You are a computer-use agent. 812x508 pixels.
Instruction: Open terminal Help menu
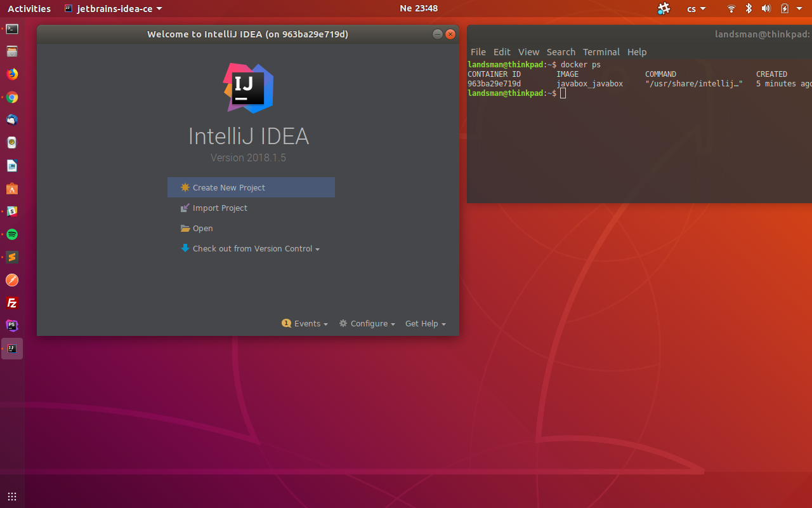click(637, 52)
